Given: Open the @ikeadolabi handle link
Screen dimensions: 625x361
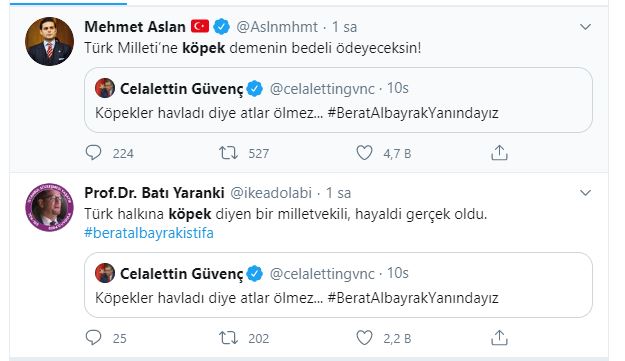Looking at the screenshot, I should pos(271,193).
